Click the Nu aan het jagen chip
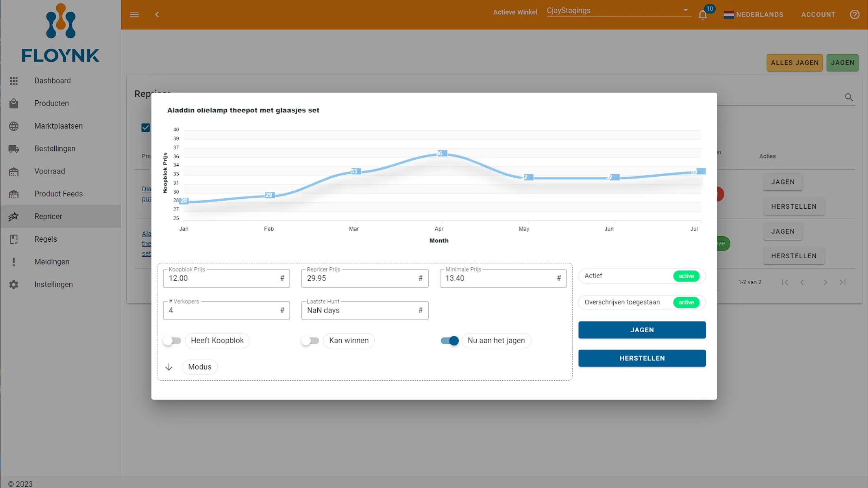 496,340
